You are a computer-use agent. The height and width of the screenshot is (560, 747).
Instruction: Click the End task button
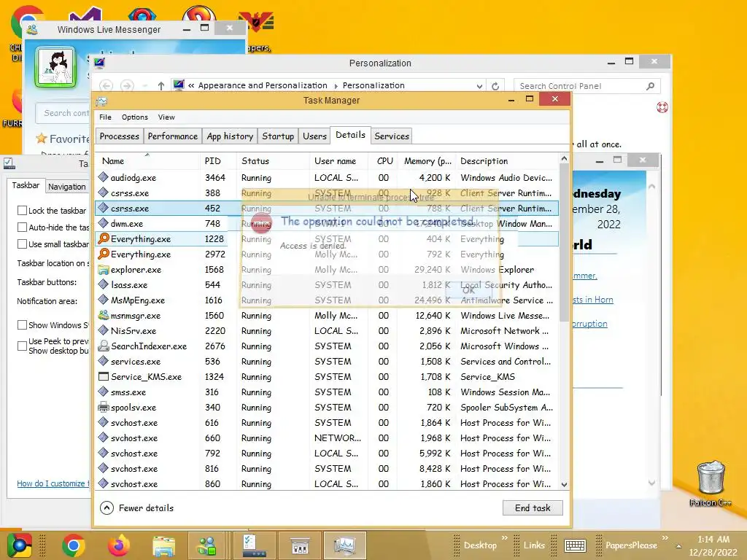(x=533, y=508)
